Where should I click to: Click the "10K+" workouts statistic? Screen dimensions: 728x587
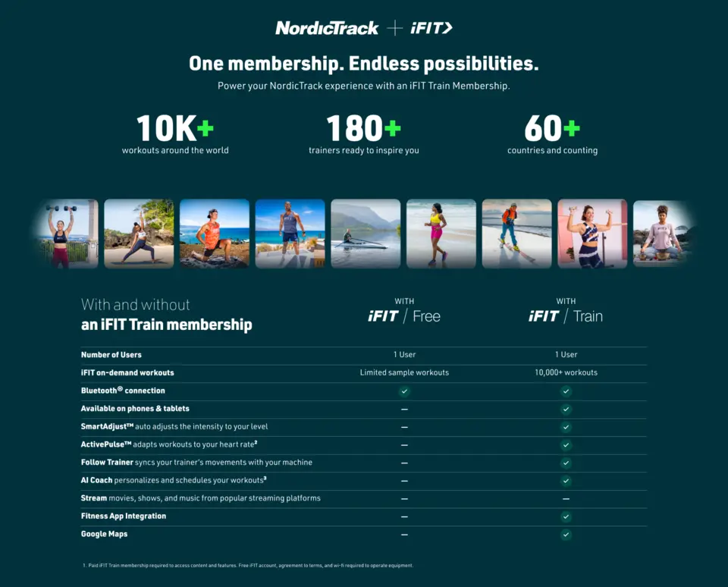click(175, 129)
